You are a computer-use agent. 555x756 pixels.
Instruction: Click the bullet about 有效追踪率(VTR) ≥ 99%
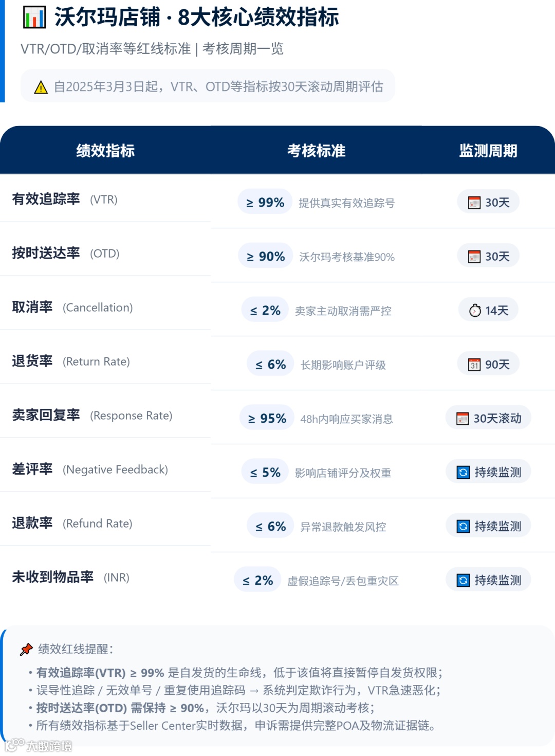pos(239,673)
